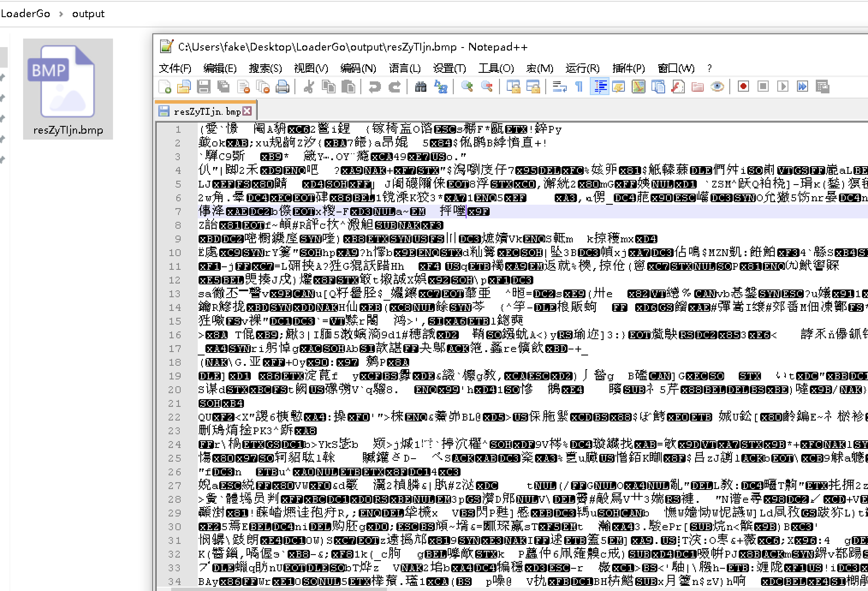Toggle Show All Characters pilcrow button
Image resolution: width=868 pixels, height=591 pixels.
click(x=579, y=87)
